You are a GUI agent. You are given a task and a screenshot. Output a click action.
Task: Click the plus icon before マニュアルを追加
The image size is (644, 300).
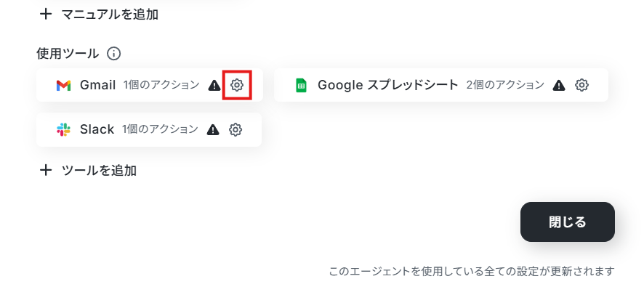45,15
